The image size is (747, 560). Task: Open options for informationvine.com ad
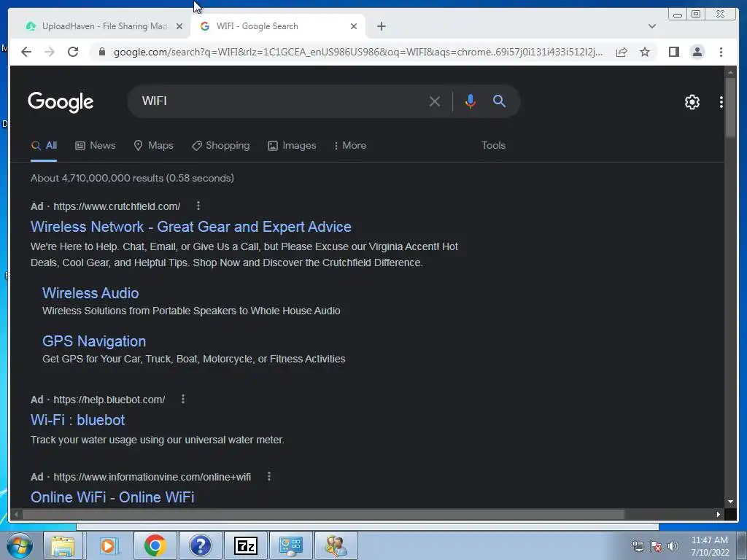coord(268,476)
